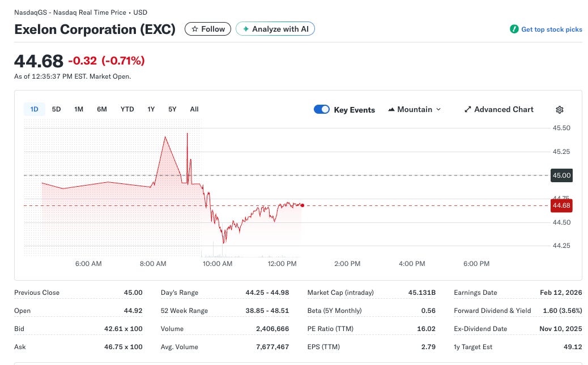Click the Market Cap value 45.131B
Viewport: 588px width, 365px height.
pyautogui.click(x=422, y=293)
